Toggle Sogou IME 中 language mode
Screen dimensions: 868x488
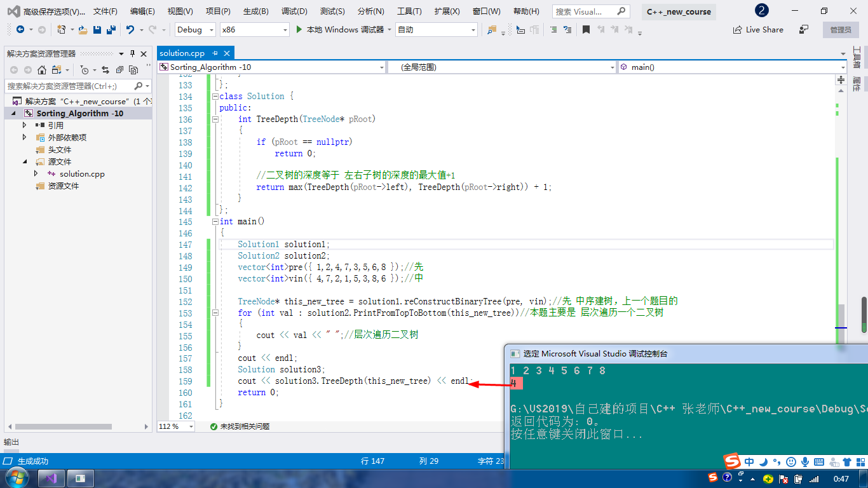coord(750,462)
